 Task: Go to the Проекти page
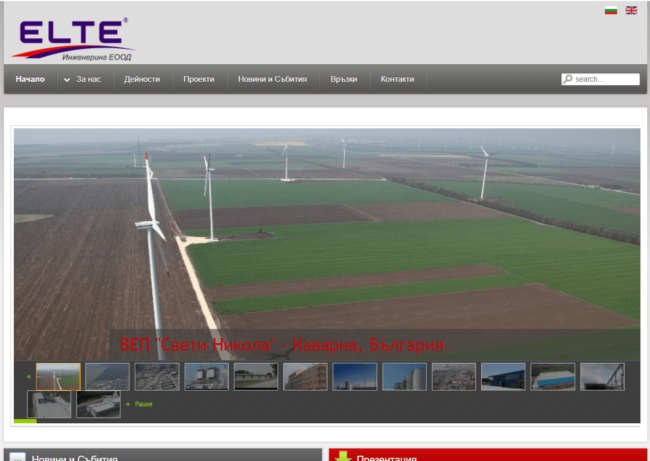click(x=198, y=79)
